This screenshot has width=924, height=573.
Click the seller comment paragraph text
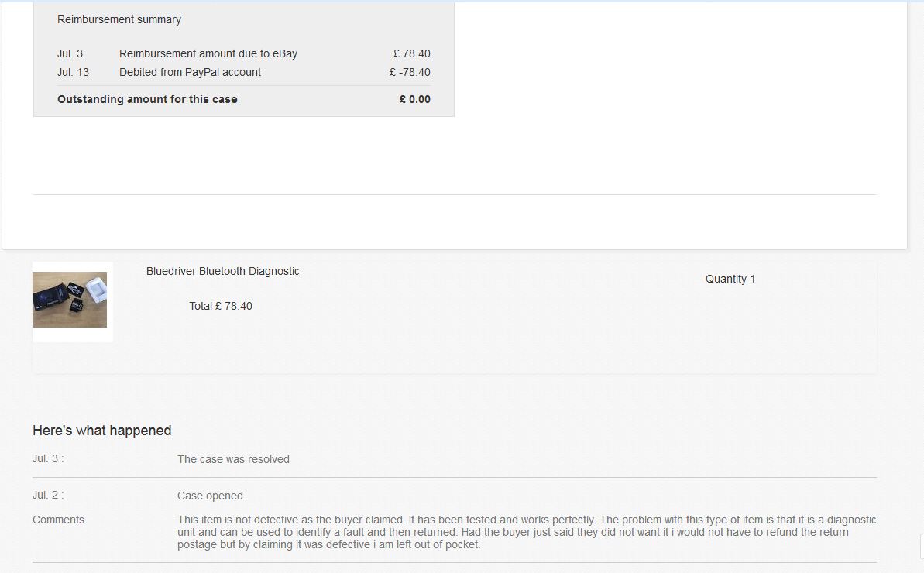click(527, 532)
